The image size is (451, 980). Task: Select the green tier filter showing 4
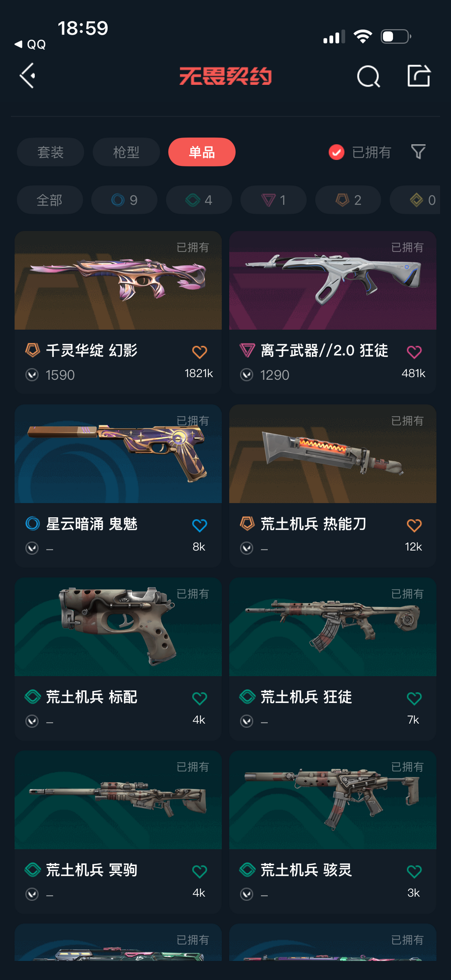coord(199,200)
